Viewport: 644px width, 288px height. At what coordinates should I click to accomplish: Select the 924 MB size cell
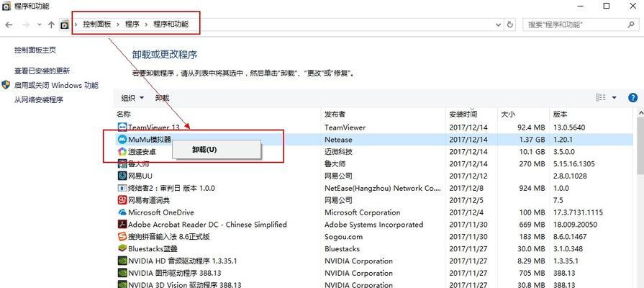point(532,188)
